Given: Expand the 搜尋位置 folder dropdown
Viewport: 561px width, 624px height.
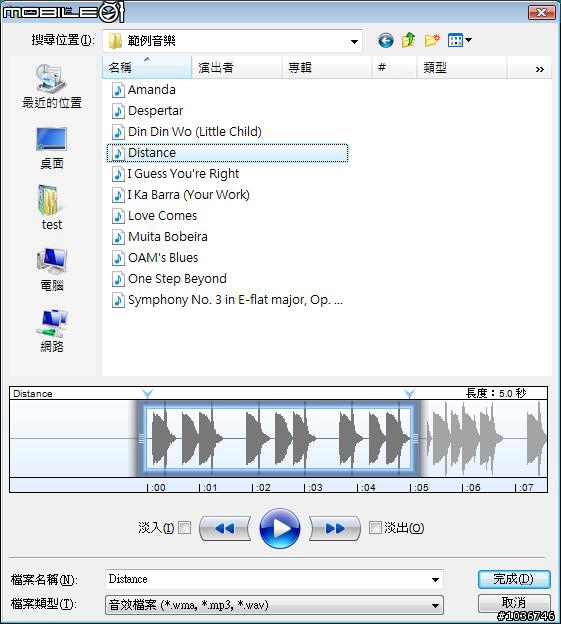Looking at the screenshot, I should 354,41.
